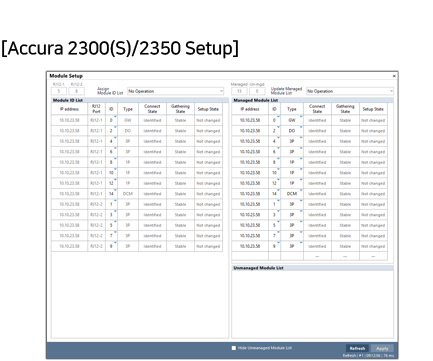This screenshot has width=433, height=361.
Task: Close the Module Setup dialog
Action: (x=394, y=76)
